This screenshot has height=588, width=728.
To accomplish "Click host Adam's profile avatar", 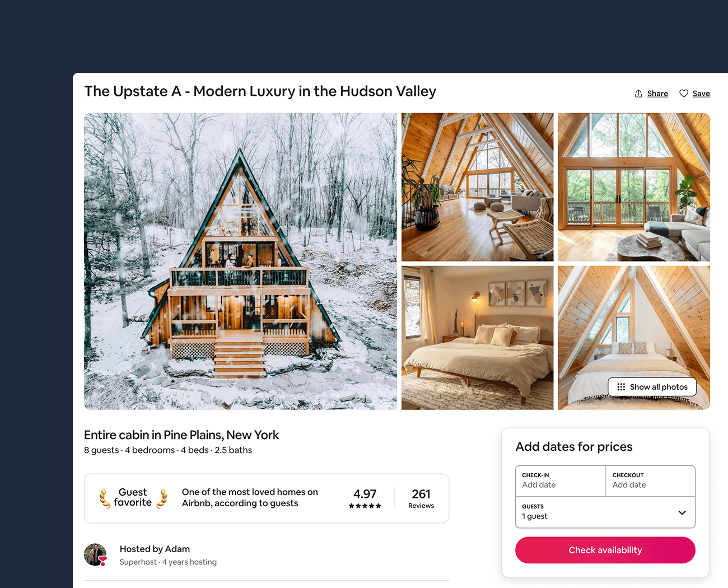I will pyautogui.click(x=95, y=555).
